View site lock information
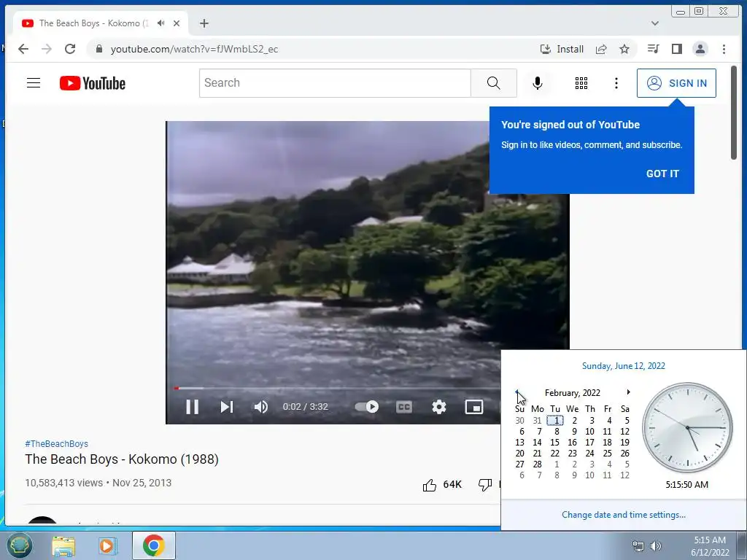747x560 pixels. pos(98,49)
